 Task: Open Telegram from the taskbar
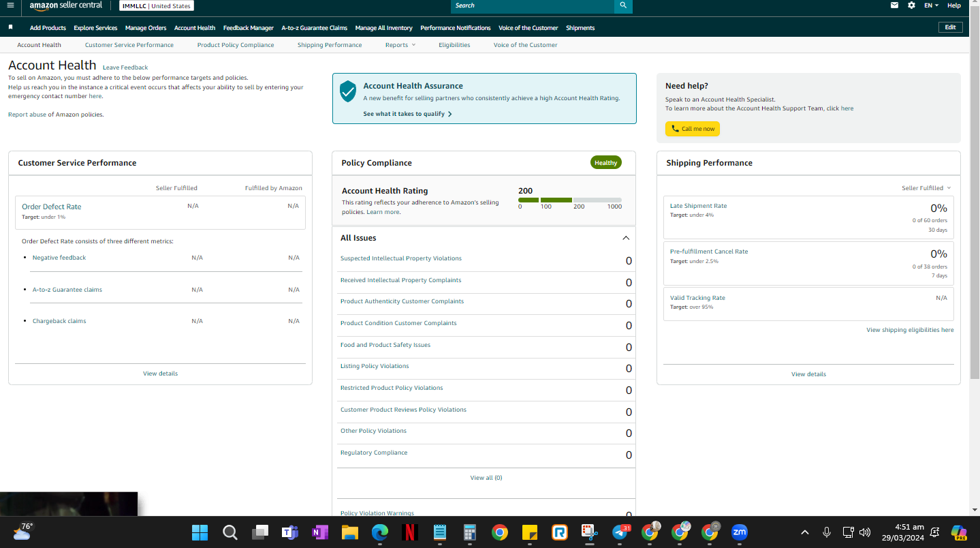click(620, 532)
